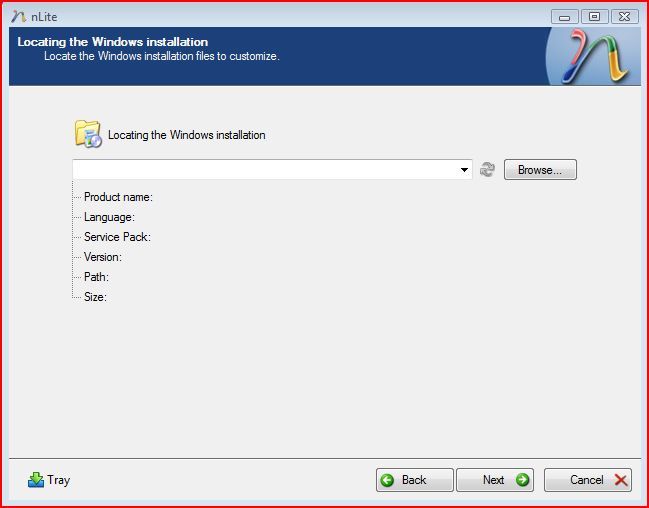
Task: Click the refresh arrows icon beside Browse
Action: point(487,170)
